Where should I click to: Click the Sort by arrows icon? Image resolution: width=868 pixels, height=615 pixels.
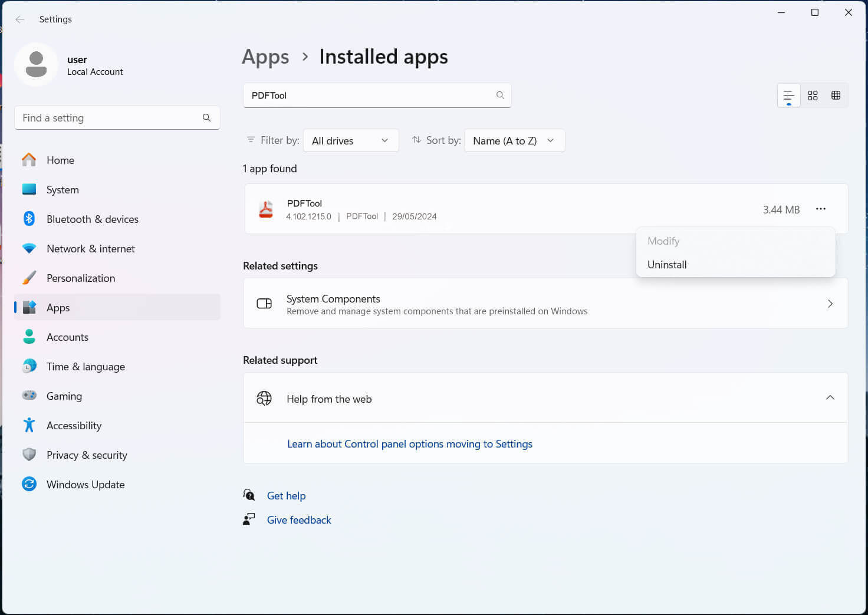tap(416, 140)
